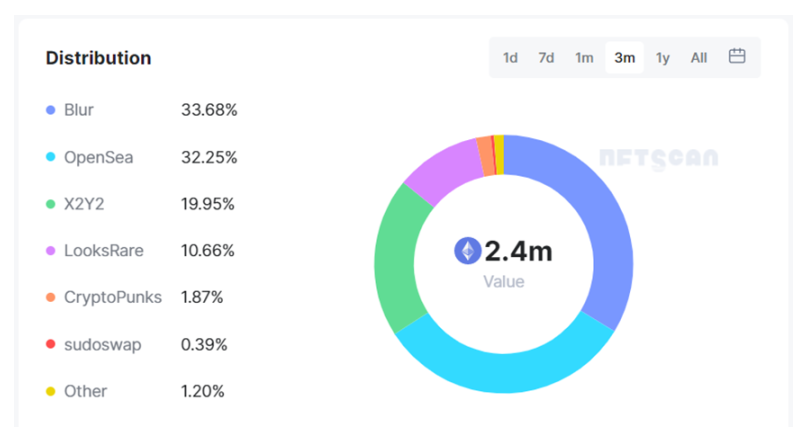This screenshot has height=448, width=799.
Task: Click the 33.68% value for Blur
Action: click(x=209, y=110)
